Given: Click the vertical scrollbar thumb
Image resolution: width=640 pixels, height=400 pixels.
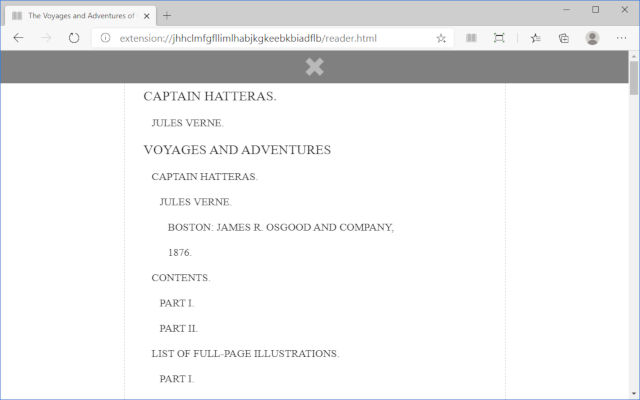Looking at the screenshot, I should 633,78.
